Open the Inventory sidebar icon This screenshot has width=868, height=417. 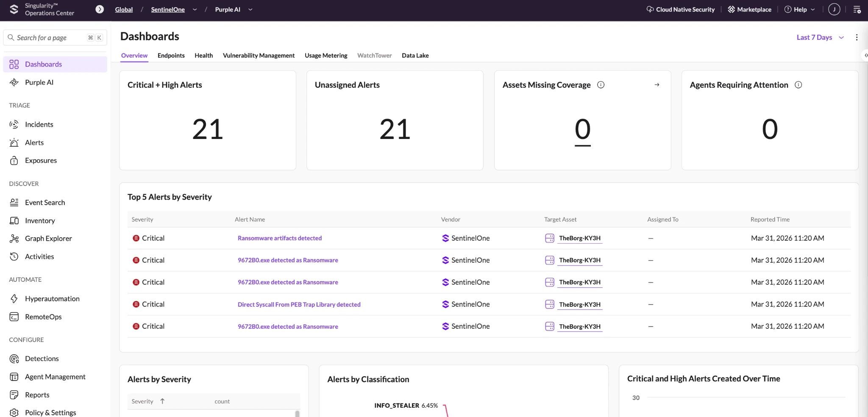point(14,221)
